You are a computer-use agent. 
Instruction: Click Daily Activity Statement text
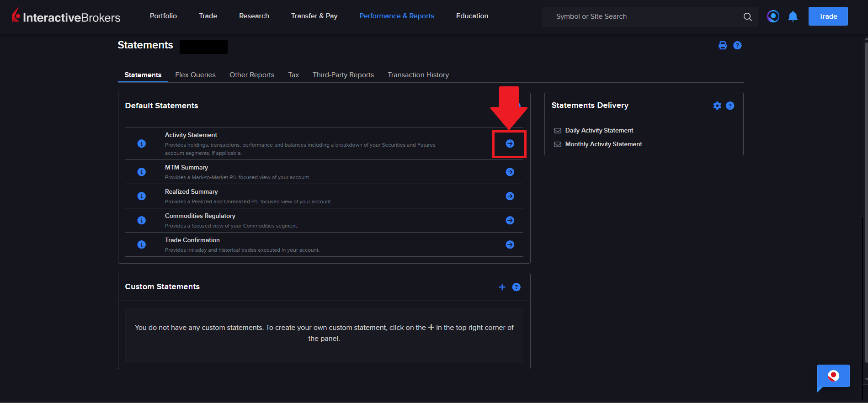coord(599,131)
